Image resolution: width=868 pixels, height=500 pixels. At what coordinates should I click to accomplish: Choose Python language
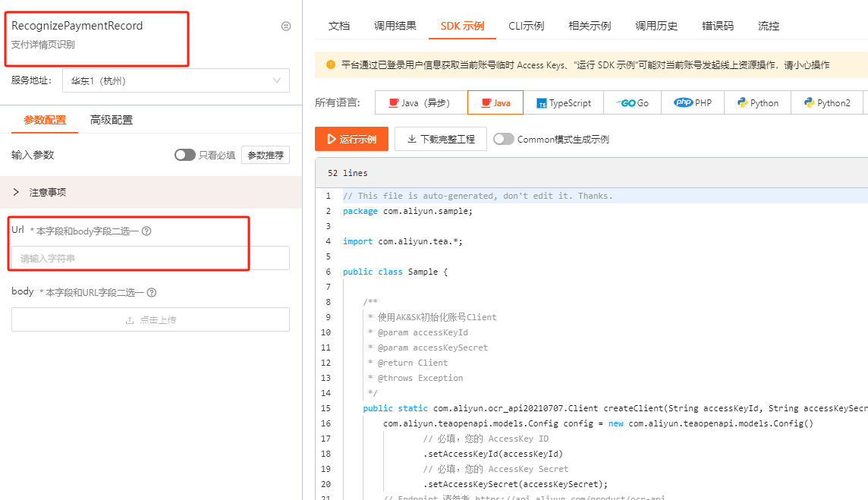pyautogui.click(x=758, y=102)
